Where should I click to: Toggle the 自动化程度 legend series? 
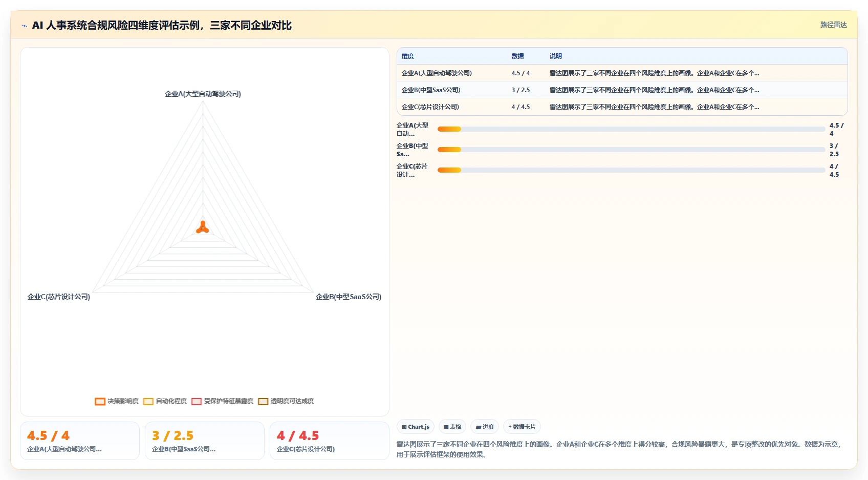[x=165, y=401]
